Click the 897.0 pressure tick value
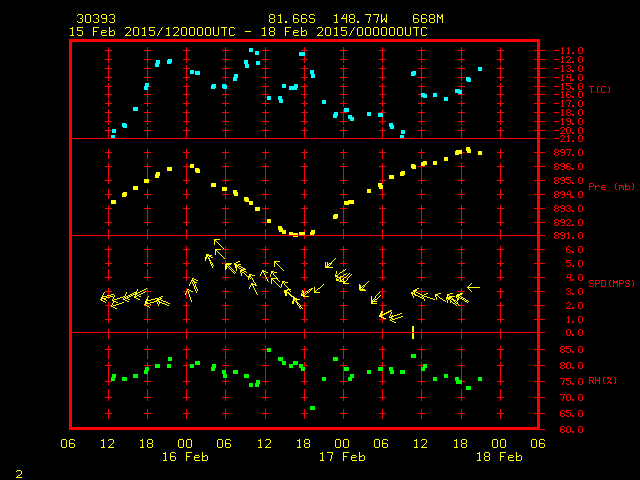Viewport: 640px width, 480px height. 569,153
